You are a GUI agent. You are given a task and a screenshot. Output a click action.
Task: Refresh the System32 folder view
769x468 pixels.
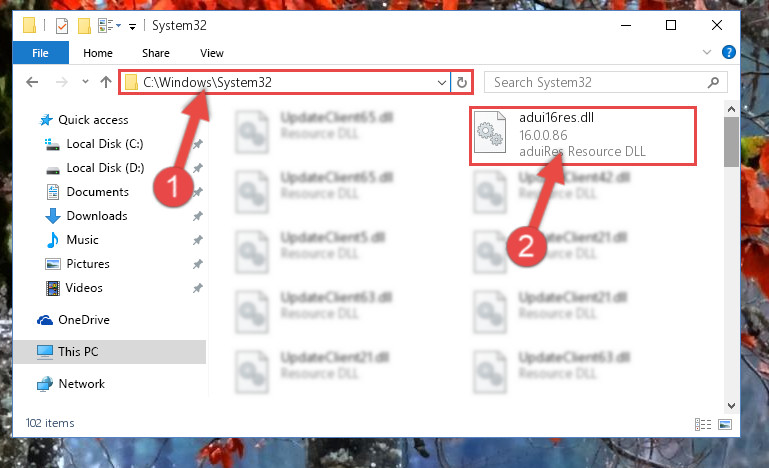click(x=461, y=82)
